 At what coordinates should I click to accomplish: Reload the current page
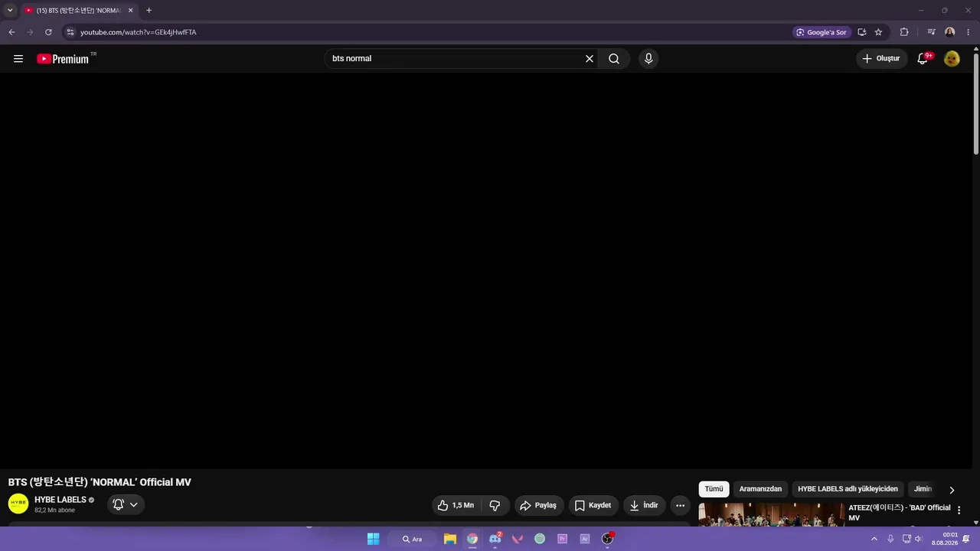pyautogui.click(x=48, y=32)
